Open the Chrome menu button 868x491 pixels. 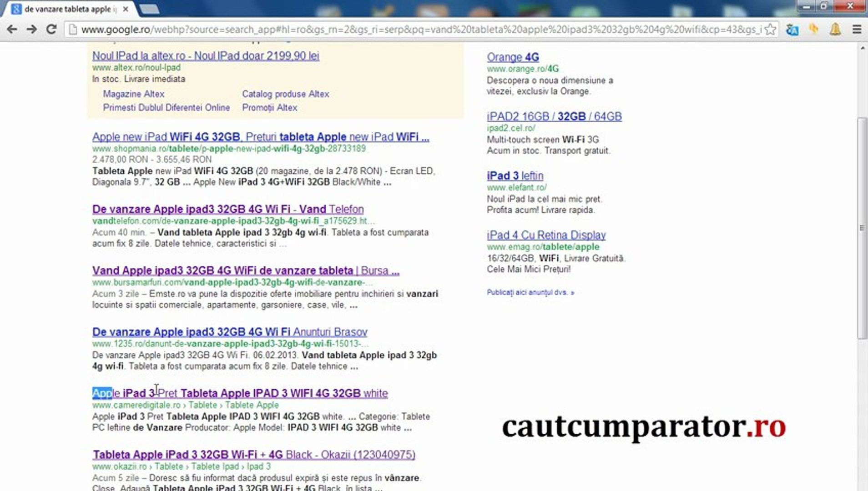pyautogui.click(x=857, y=30)
